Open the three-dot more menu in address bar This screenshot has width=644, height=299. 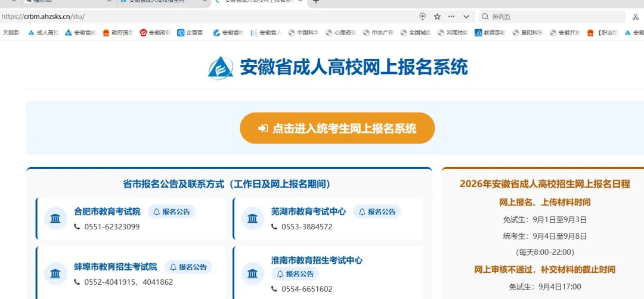click(x=451, y=17)
